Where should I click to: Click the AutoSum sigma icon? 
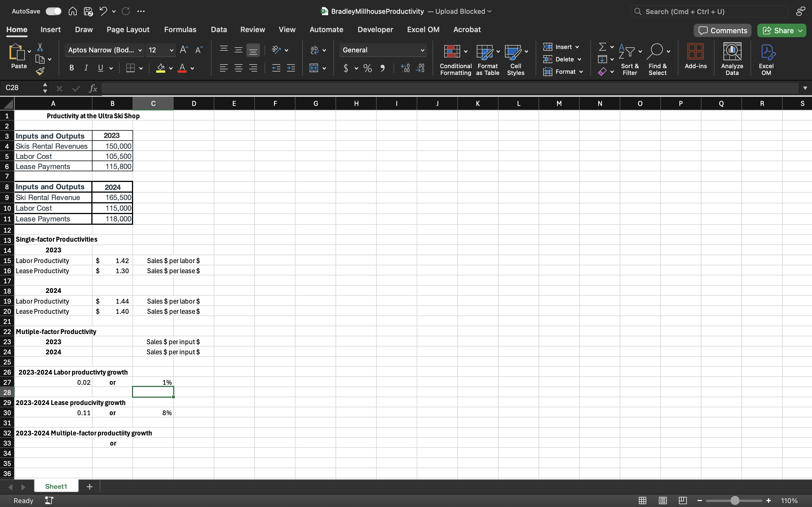coord(602,47)
